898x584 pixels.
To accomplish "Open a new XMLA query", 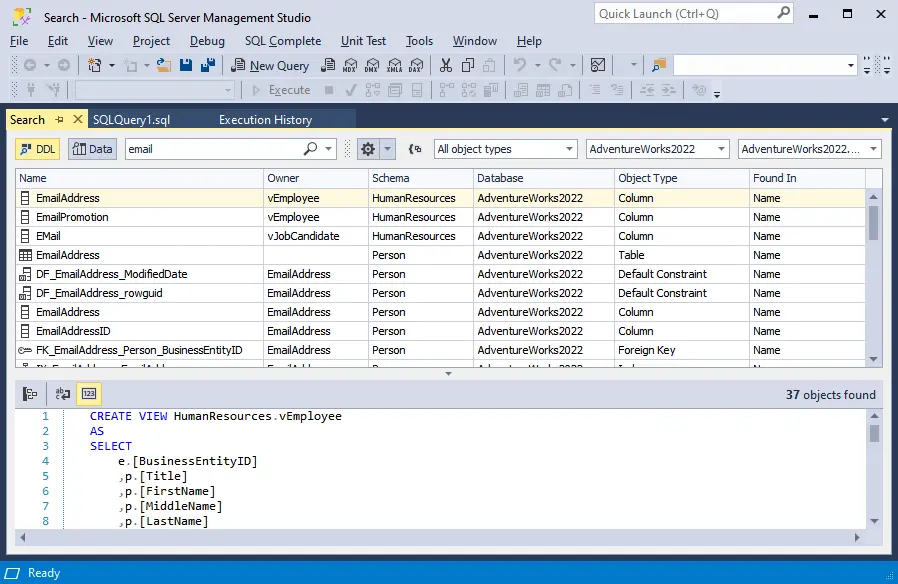I will pos(395,65).
